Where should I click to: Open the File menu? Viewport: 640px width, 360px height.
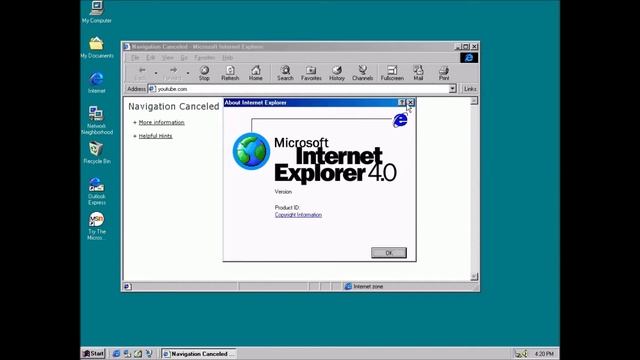pyautogui.click(x=135, y=58)
